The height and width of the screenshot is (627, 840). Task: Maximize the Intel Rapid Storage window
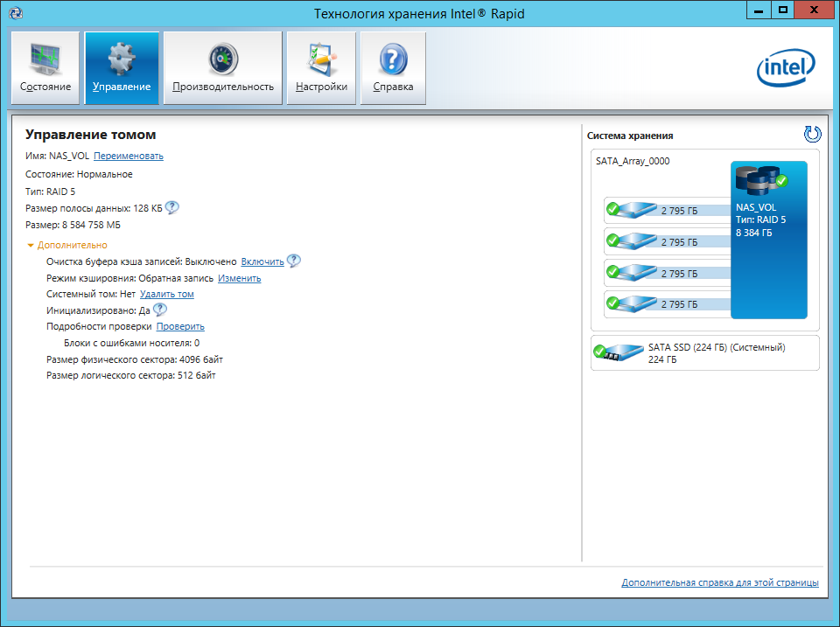tap(782, 10)
